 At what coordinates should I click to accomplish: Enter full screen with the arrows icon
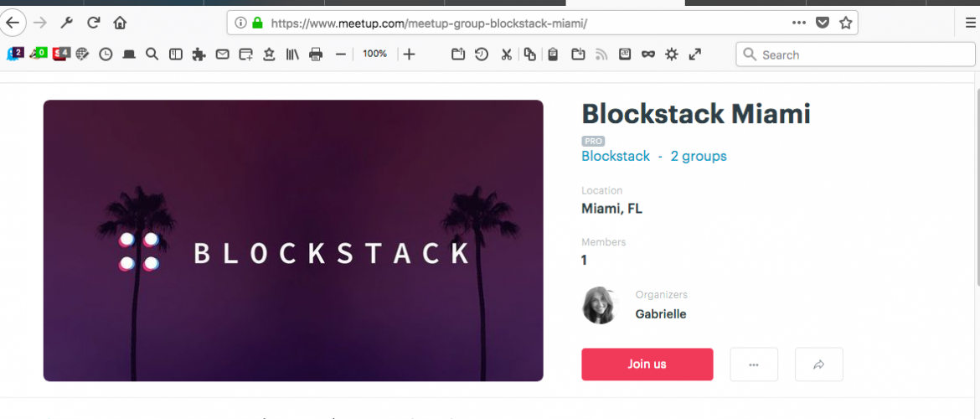pyautogui.click(x=694, y=54)
